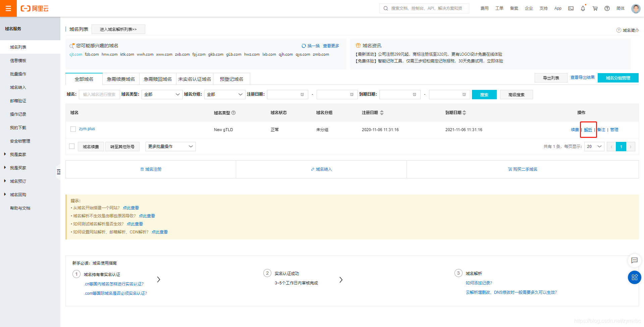644x327 pixels.
Task: Switch to 急需续费域名 tab
Action: coord(121,79)
